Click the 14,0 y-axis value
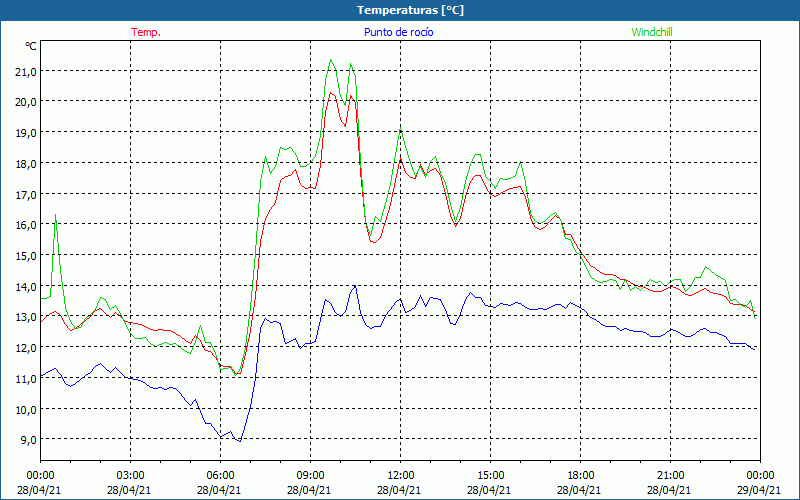 tap(26, 286)
